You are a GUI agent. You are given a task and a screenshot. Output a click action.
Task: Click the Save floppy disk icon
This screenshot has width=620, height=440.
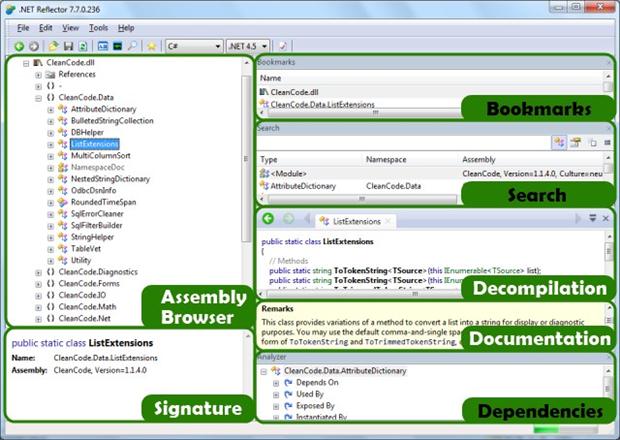point(68,46)
